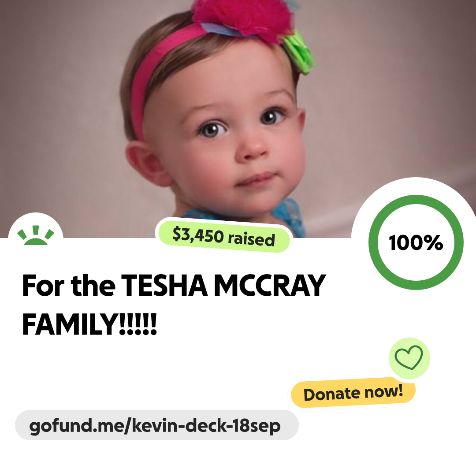Click the "$3,450" amount text

pyautogui.click(x=198, y=235)
